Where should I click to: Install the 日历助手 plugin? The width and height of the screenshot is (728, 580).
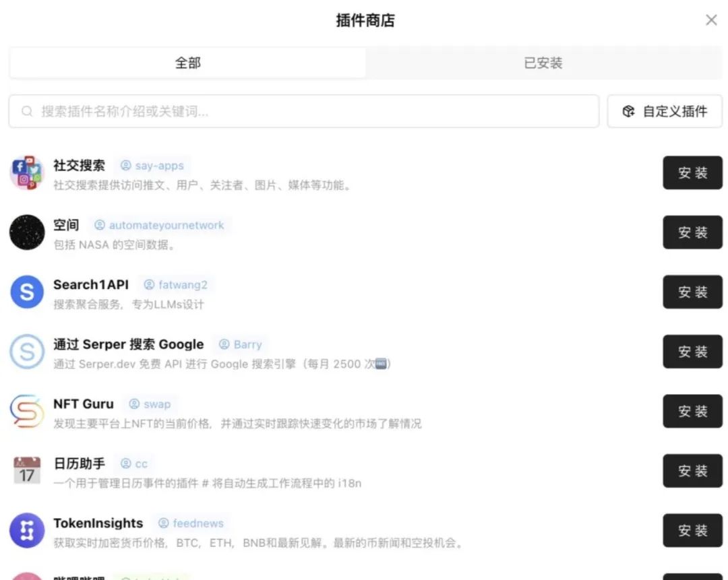click(692, 470)
